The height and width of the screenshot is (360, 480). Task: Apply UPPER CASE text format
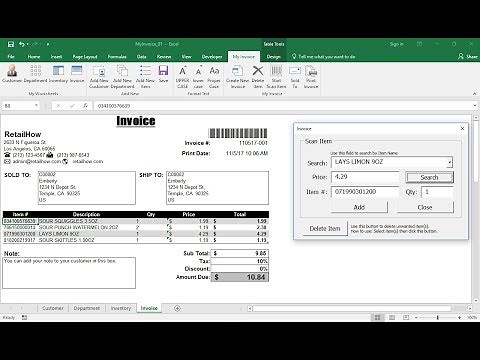(182, 77)
